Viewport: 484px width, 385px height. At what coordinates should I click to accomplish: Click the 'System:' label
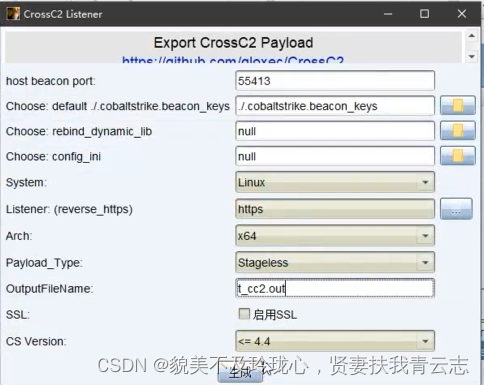(x=26, y=183)
